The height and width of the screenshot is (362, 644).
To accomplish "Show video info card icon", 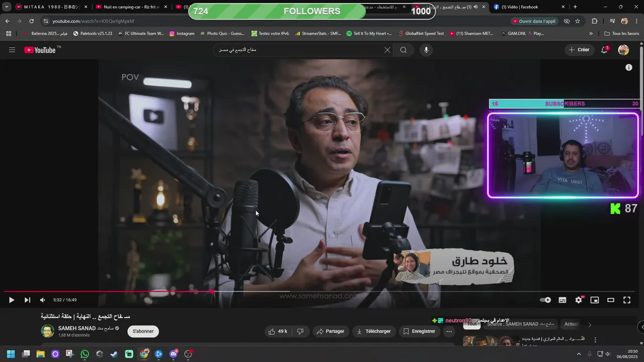I will click(x=629, y=67).
